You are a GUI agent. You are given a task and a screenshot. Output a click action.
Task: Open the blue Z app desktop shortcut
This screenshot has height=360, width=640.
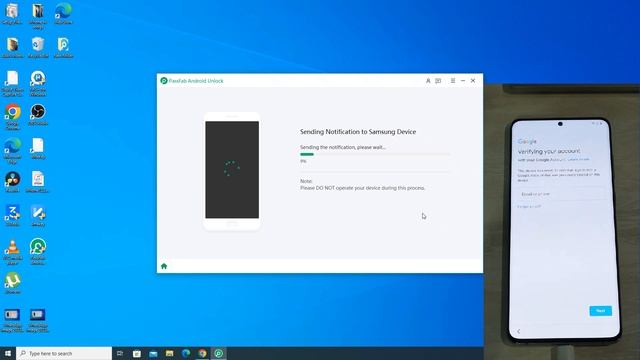(x=13, y=216)
